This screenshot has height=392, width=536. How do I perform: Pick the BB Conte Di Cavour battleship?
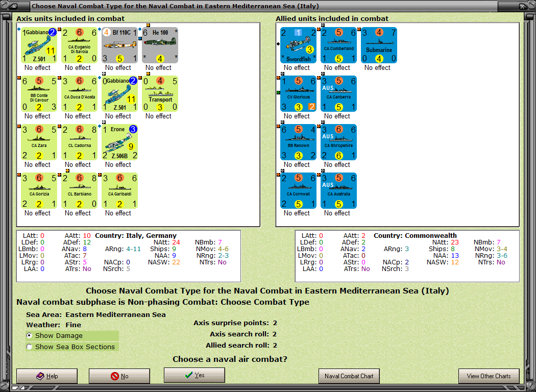tap(39, 93)
